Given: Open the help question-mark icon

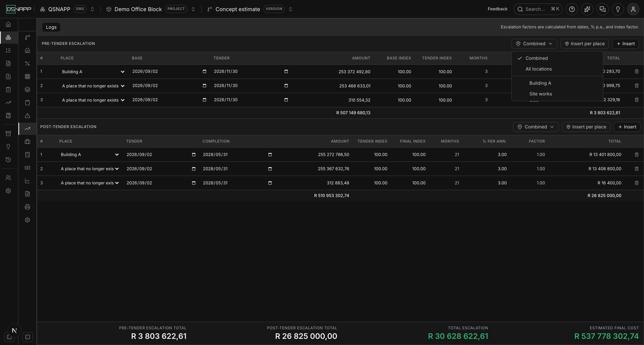Looking at the screenshot, I should point(572,9).
